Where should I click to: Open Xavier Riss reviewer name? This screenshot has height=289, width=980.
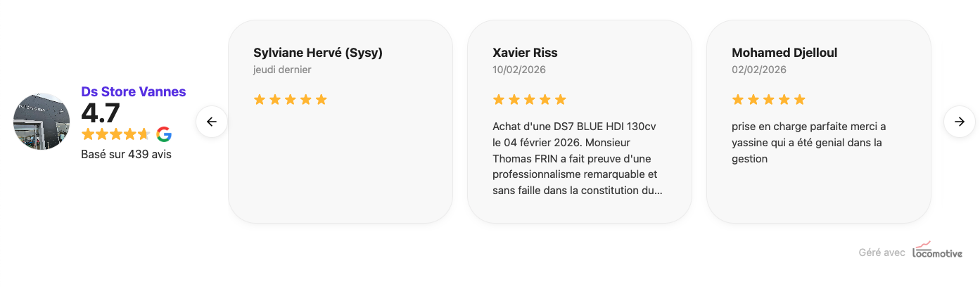click(x=525, y=53)
